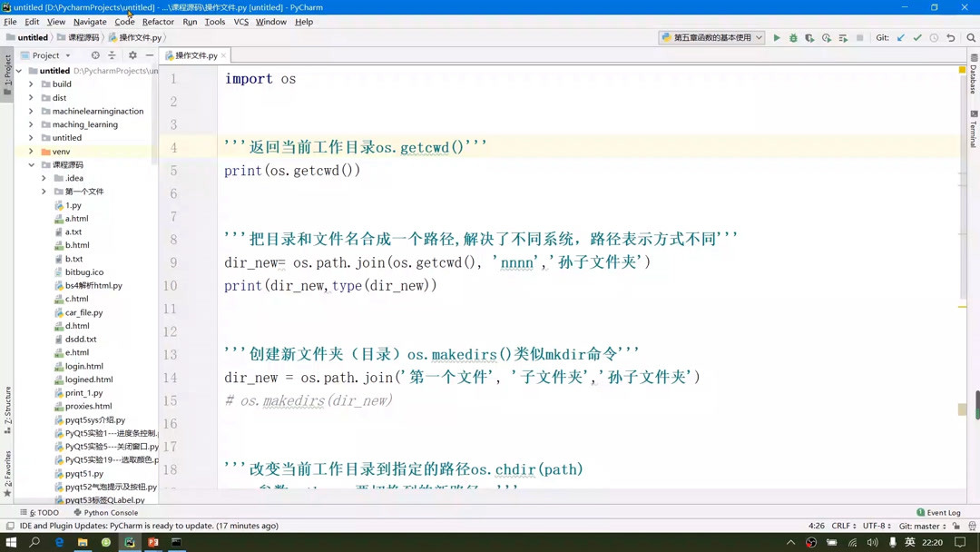The width and height of the screenshot is (980, 552).
Task: Open Search Everywhere with the magnifier icon
Action: (x=973, y=37)
